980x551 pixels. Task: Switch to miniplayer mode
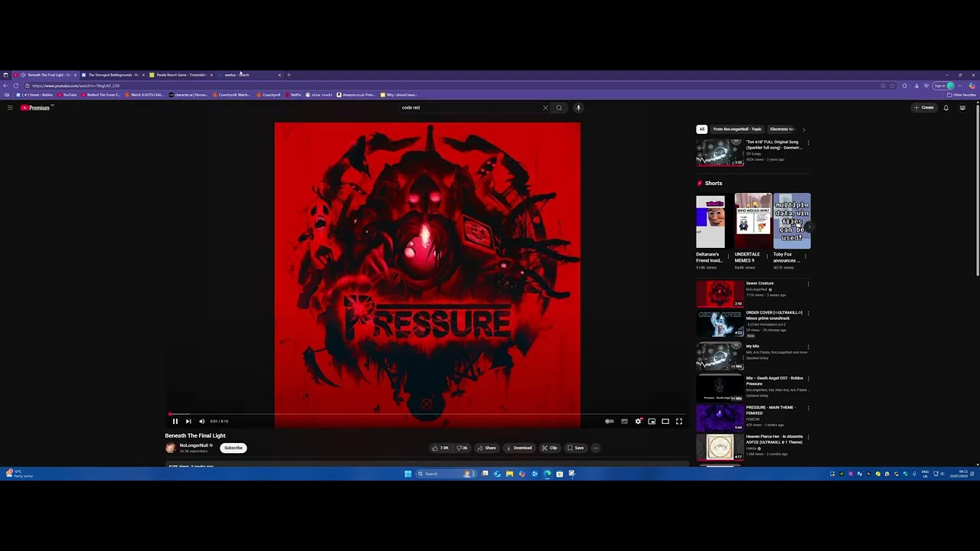coord(652,421)
